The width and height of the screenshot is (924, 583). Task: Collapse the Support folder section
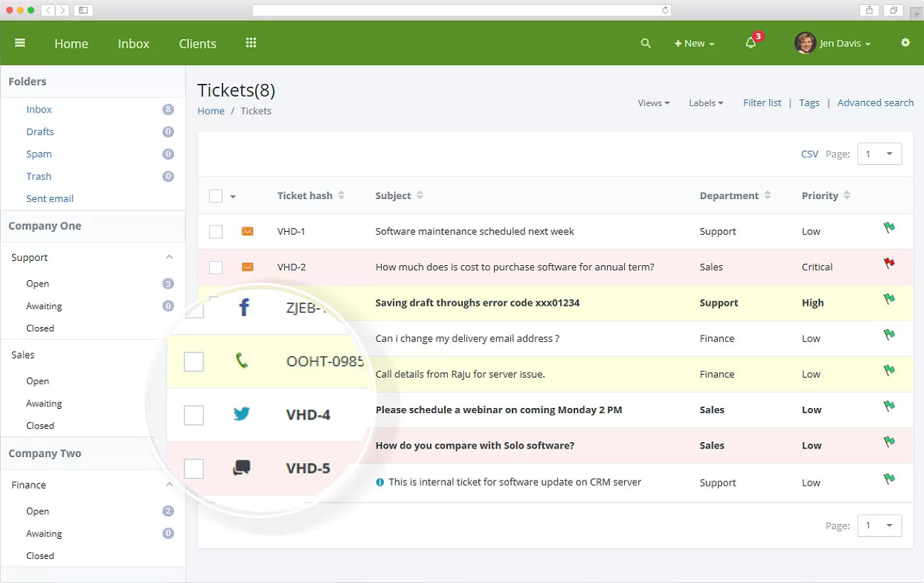(x=169, y=257)
